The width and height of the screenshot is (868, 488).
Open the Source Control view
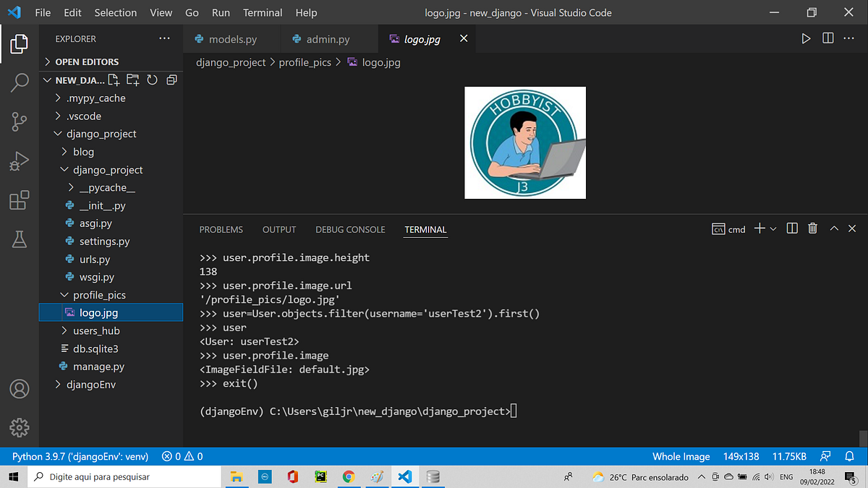[19, 121]
